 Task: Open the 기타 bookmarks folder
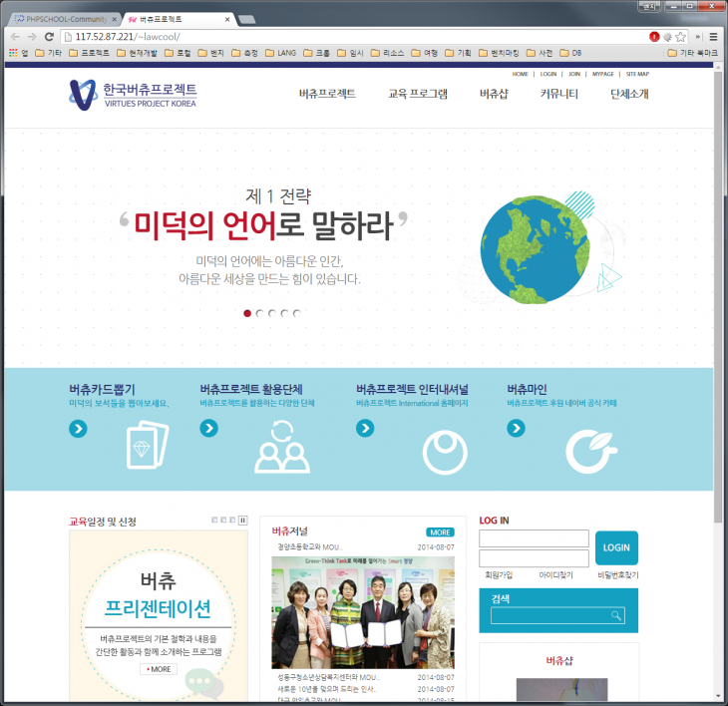click(x=49, y=53)
